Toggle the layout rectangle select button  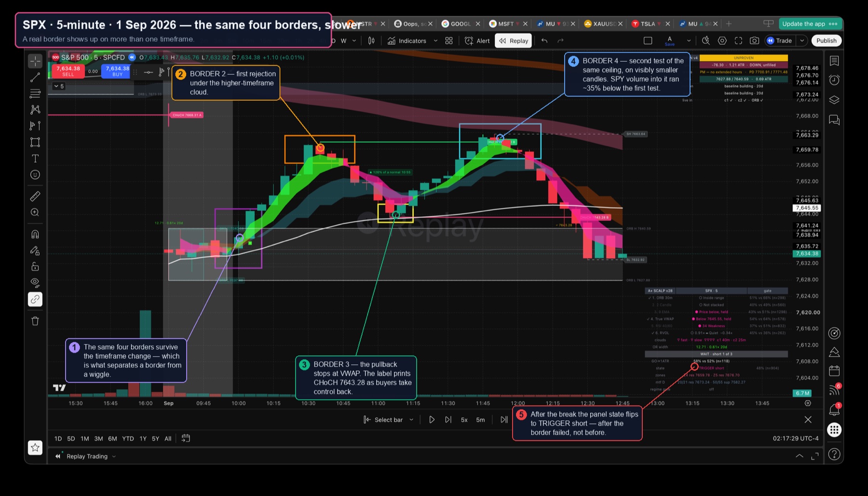point(648,41)
